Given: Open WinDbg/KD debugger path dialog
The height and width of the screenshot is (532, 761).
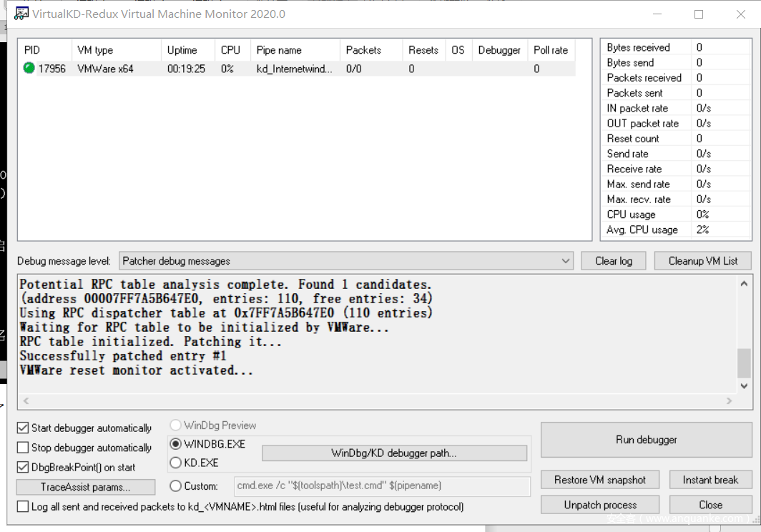Looking at the screenshot, I should coord(394,453).
